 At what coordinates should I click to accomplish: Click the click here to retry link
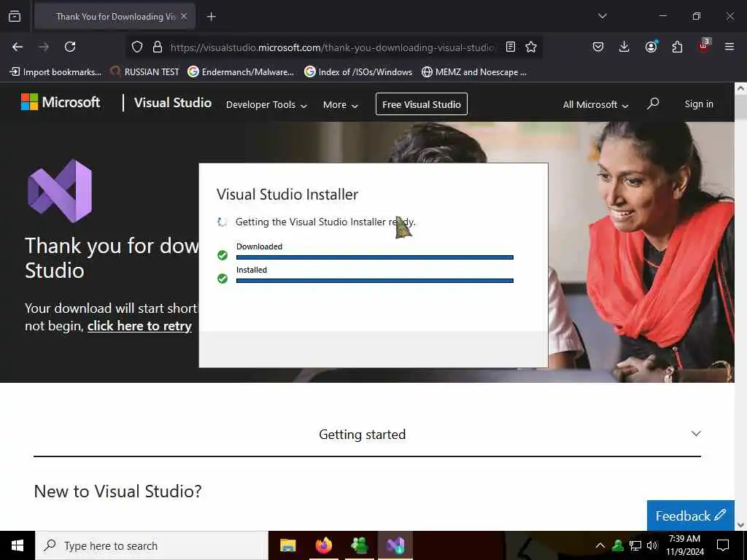(139, 326)
